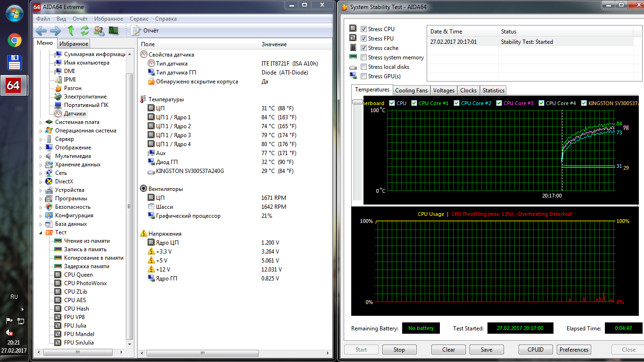The width and height of the screenshot is (644, 362).
Task: Open the CPU Hash benchmark
Action: 76,309
